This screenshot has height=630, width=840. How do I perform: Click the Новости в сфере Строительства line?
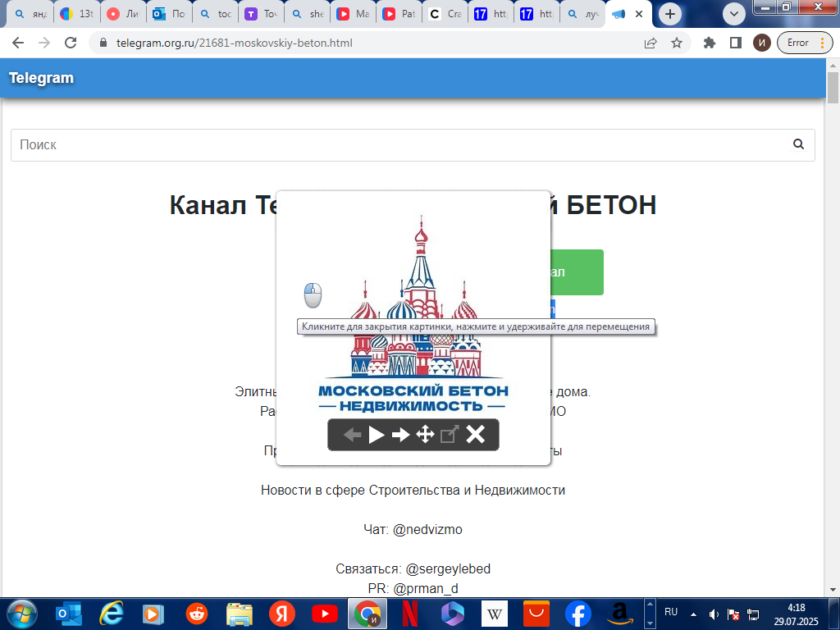point(413,491)
